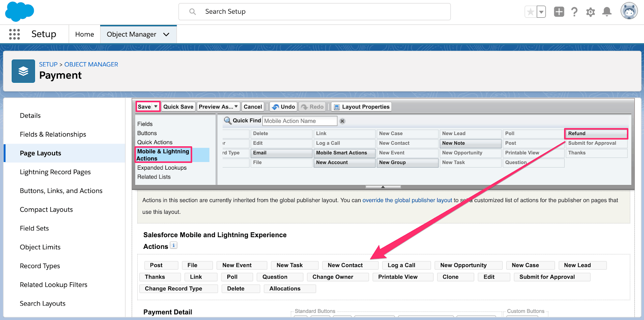Select Submit for Approval action in layout
The width and height of the screenshot is (644, 320).
(x=552, y=277)
